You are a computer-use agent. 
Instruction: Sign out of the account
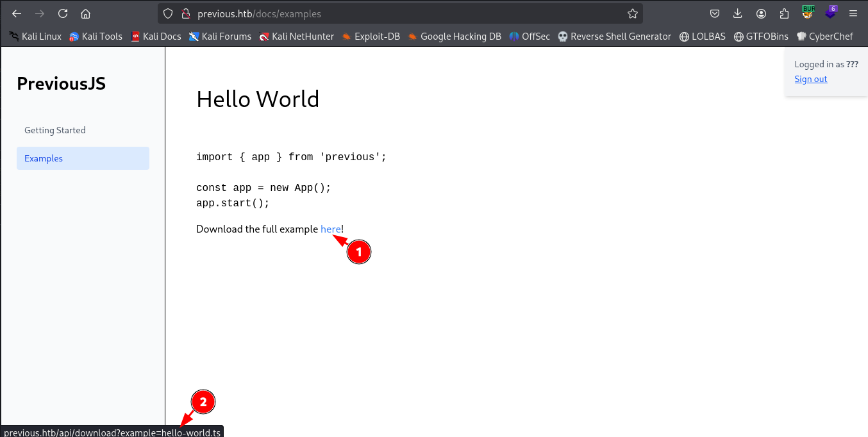click(x=810, y=79)
